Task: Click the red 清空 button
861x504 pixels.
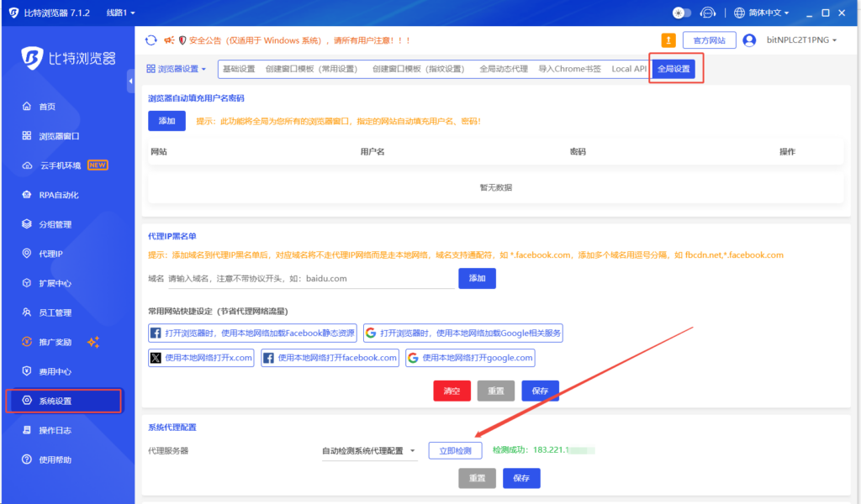Action: 452,391
